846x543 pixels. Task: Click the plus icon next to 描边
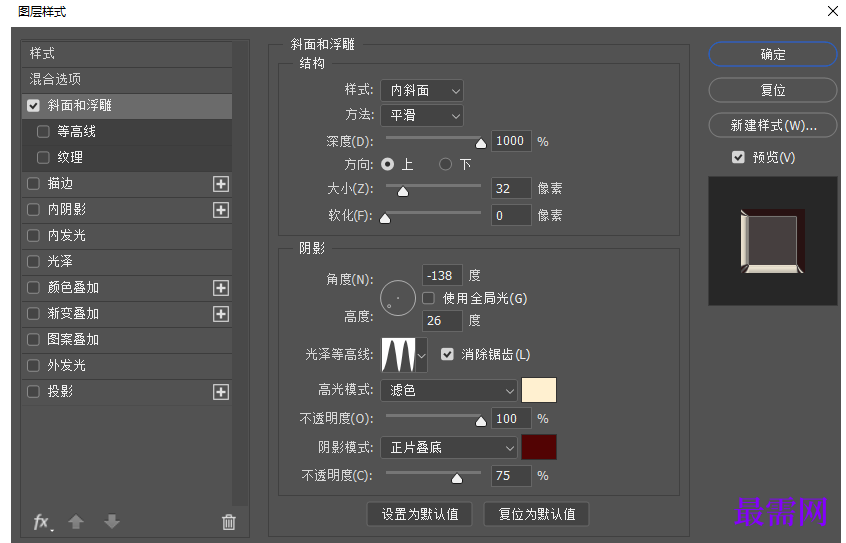click(x=220, y=184)
